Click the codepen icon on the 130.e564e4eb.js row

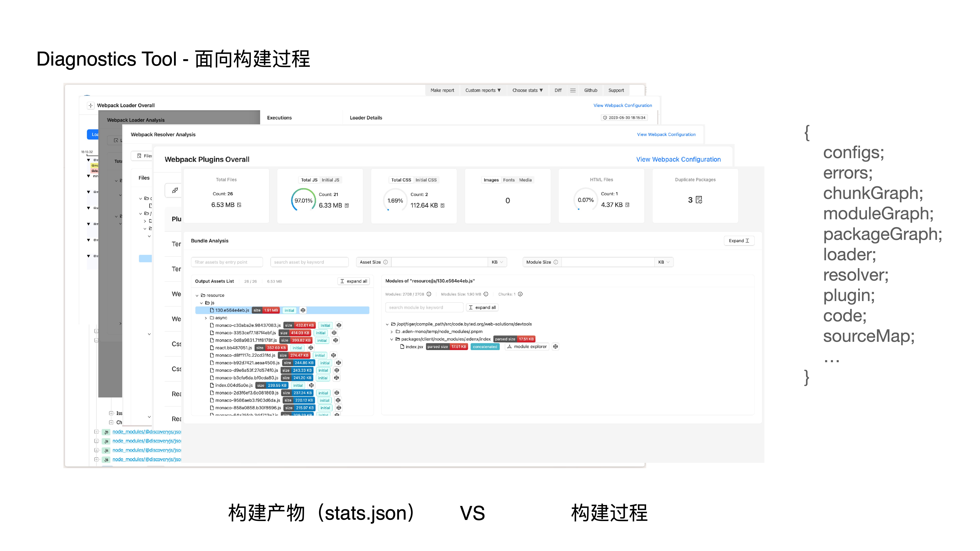(x=303, y=310)
